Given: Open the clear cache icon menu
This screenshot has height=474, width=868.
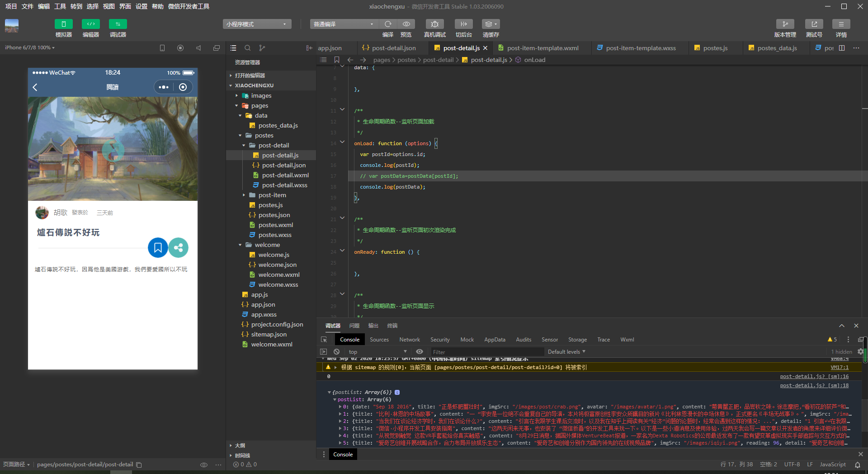Looking at the screenshot, I should coord(491,24).
